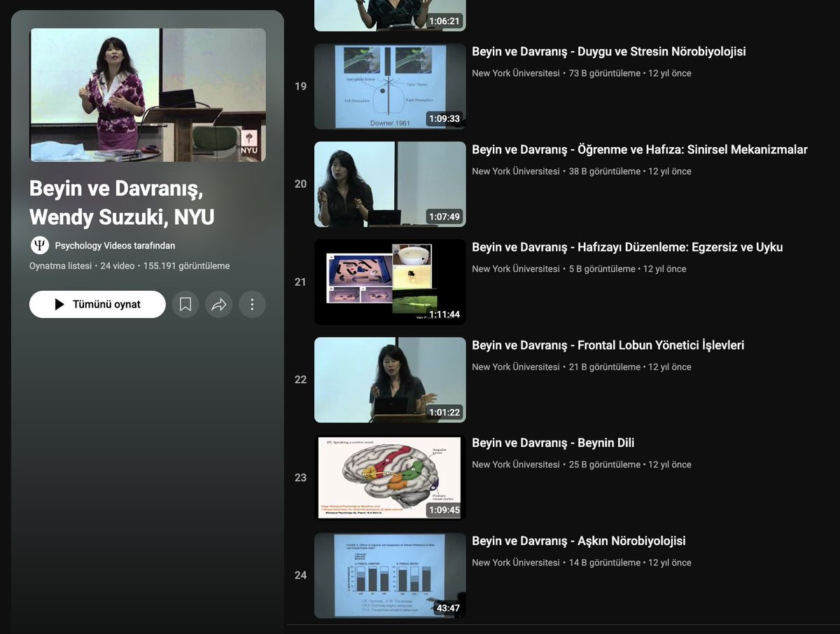Click the 5 B görüntüleme view count
840x634 pixels.
tap(602, 269)
